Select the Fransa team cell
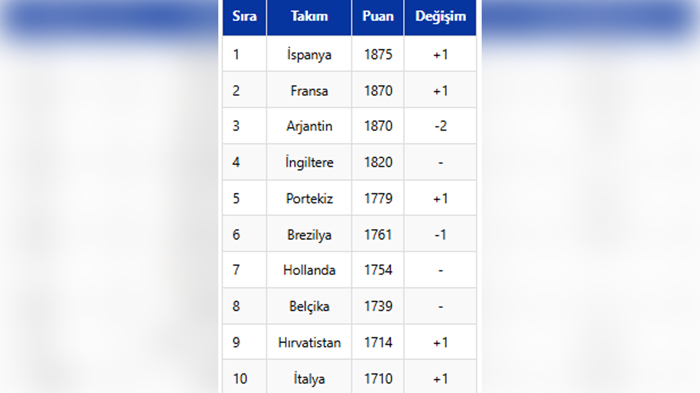The height and width of the screenshot is (393, 700). click(x=309, y=90)
